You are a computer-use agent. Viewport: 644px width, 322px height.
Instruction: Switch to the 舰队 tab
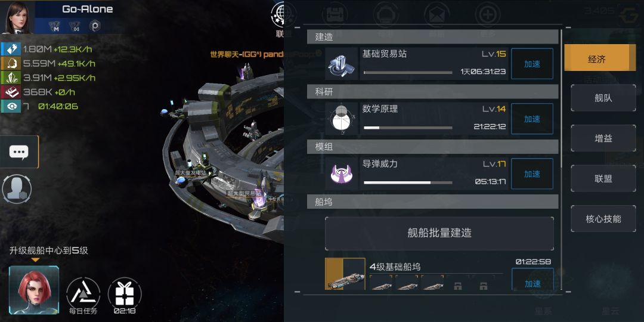[603, 98]
